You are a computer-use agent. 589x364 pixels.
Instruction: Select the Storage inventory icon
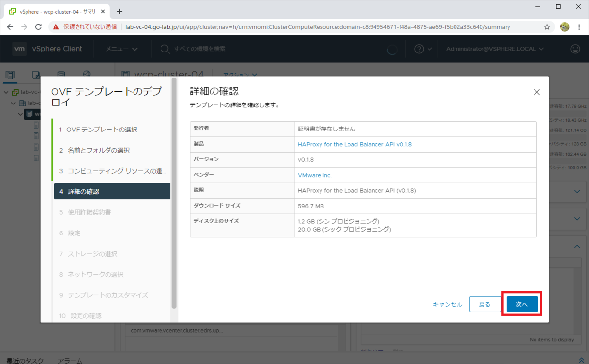pos(61,75)
